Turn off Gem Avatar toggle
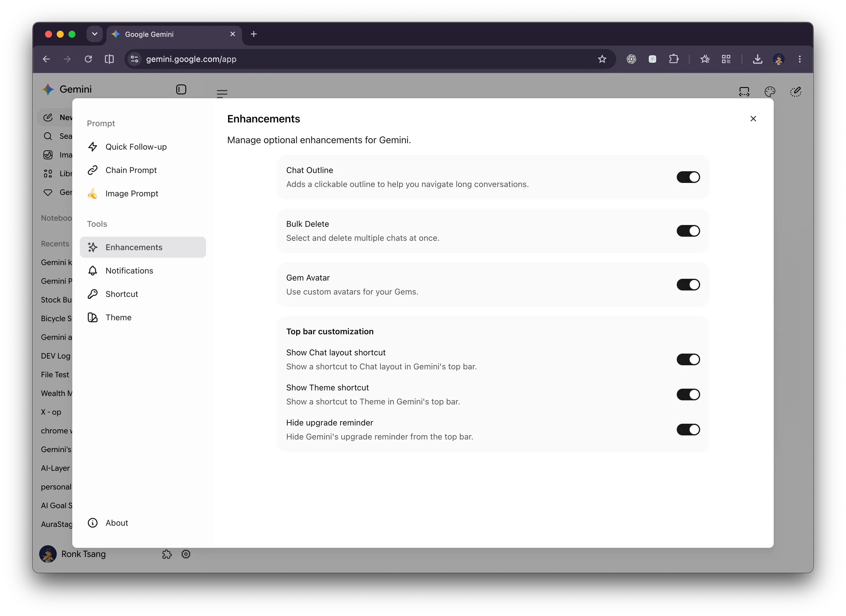Image resolution: width=846 pixels, height=616 pixels. pos(688,285)
